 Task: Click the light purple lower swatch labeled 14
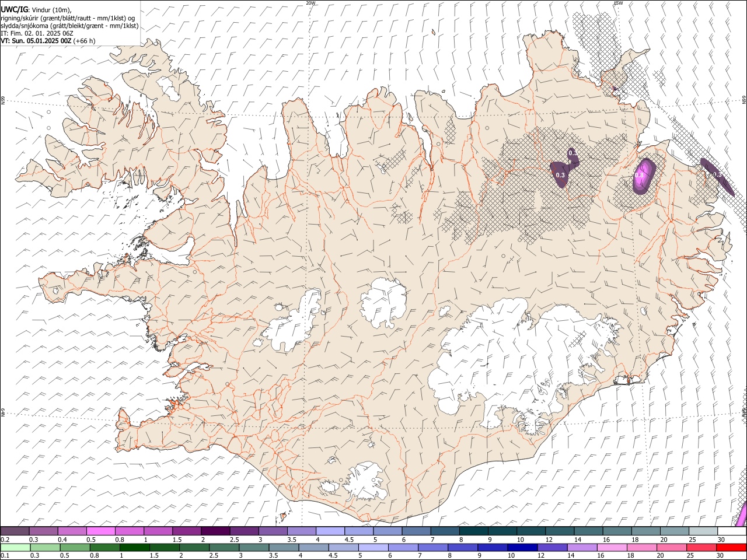tap(582, 547)
